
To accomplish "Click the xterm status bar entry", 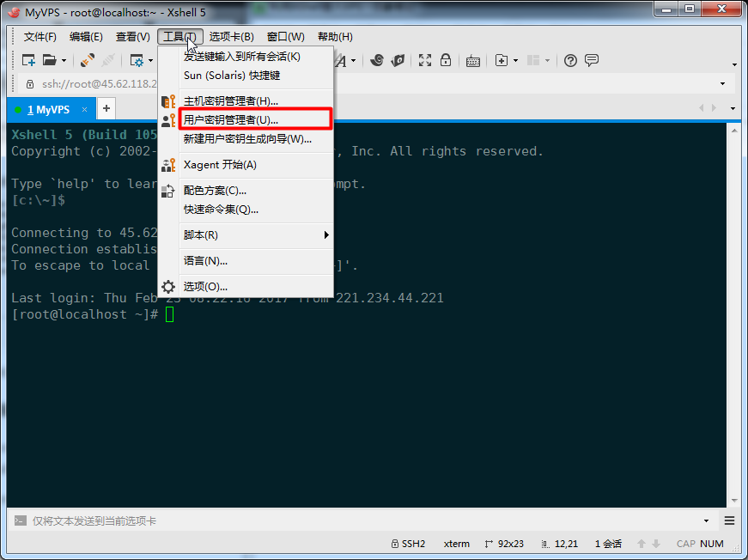I will (457, 544).
